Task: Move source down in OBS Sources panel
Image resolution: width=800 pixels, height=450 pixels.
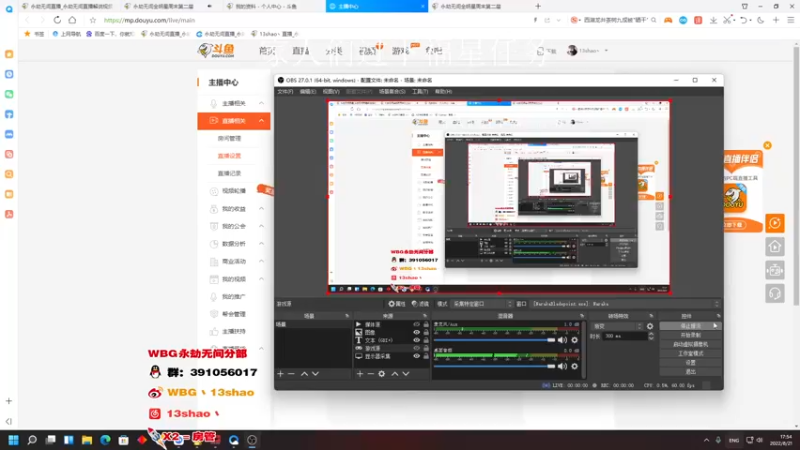Action: pyautogui.click(x=406, y=374)
